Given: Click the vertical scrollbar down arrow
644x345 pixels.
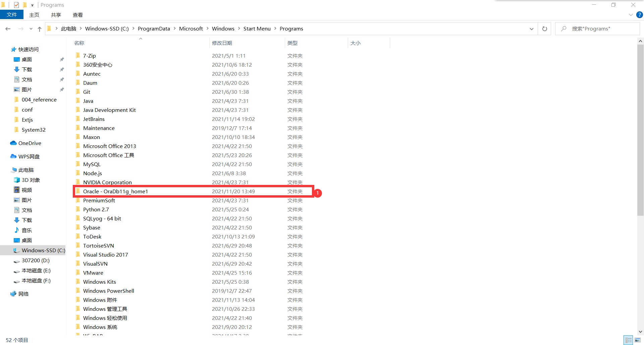Looking at the screenshot, I should pyautogui.click(x=640, y=332).
